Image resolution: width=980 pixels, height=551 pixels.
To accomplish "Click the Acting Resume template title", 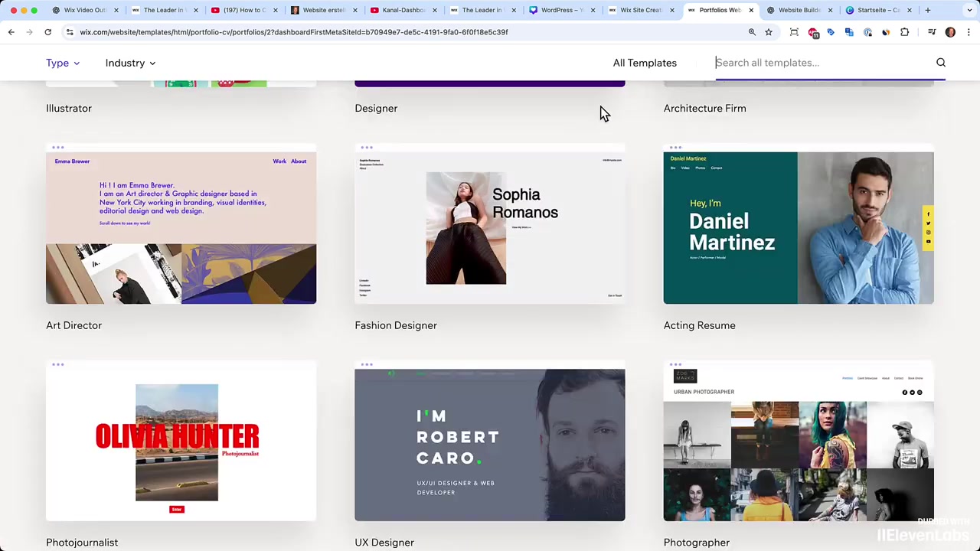I will [x=699, y=325].
